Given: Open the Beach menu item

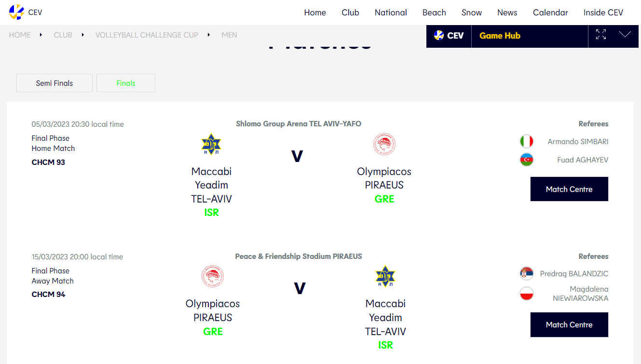Looking at the screenshot, I should coord(434,13).
